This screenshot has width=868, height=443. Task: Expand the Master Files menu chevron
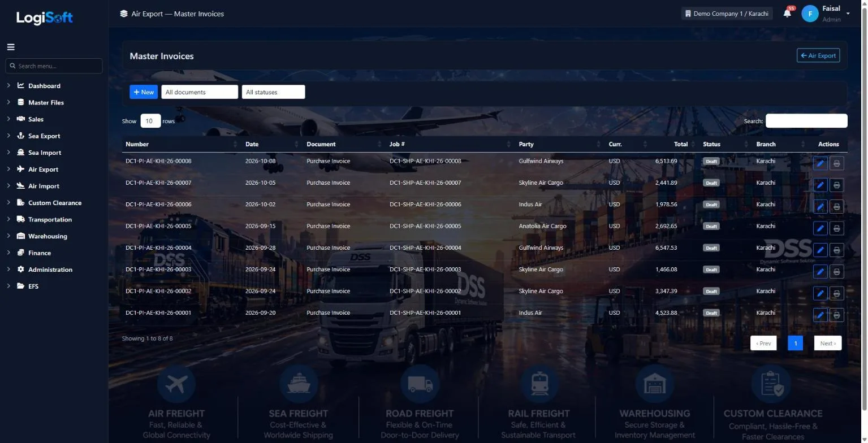(x=9, y=102)
